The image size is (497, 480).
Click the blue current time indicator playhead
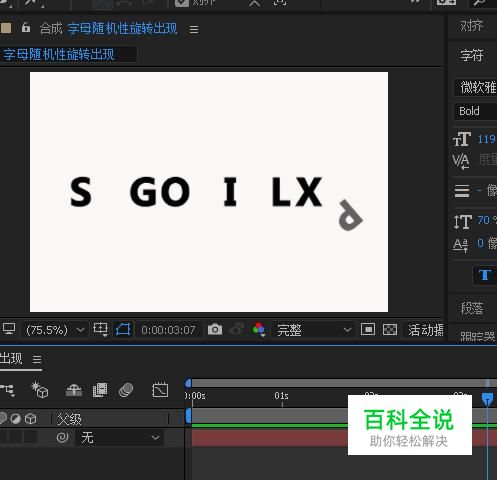(x=487, y=398)
